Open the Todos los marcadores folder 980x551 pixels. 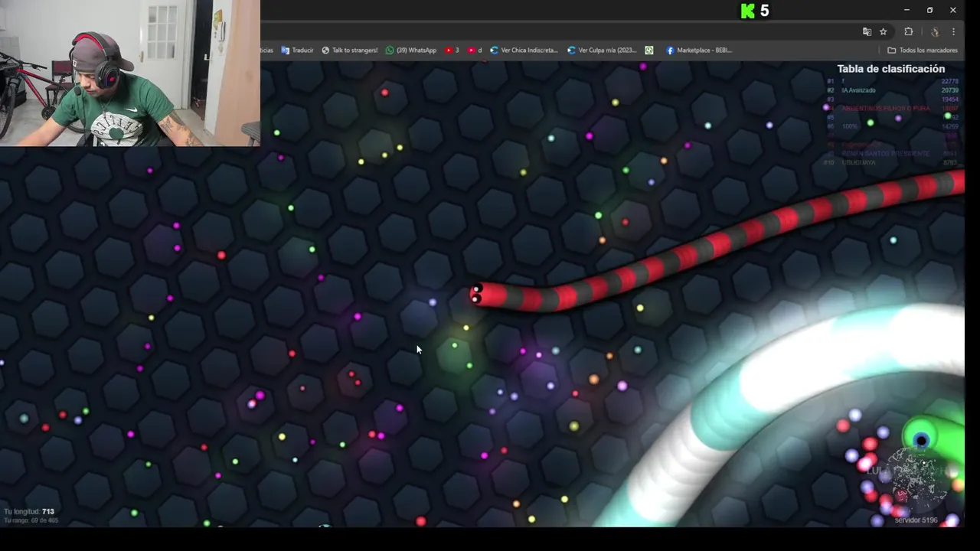pos(923,51)
